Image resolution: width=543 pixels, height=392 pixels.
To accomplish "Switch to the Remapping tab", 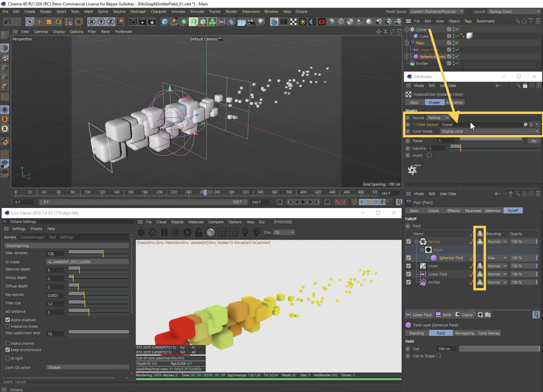I will tap(464, 333).
